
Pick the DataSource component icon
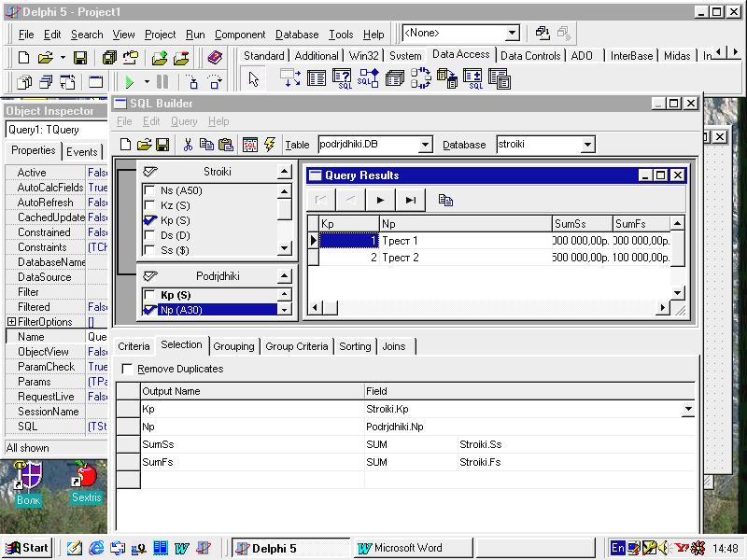[x=290, y=78]
